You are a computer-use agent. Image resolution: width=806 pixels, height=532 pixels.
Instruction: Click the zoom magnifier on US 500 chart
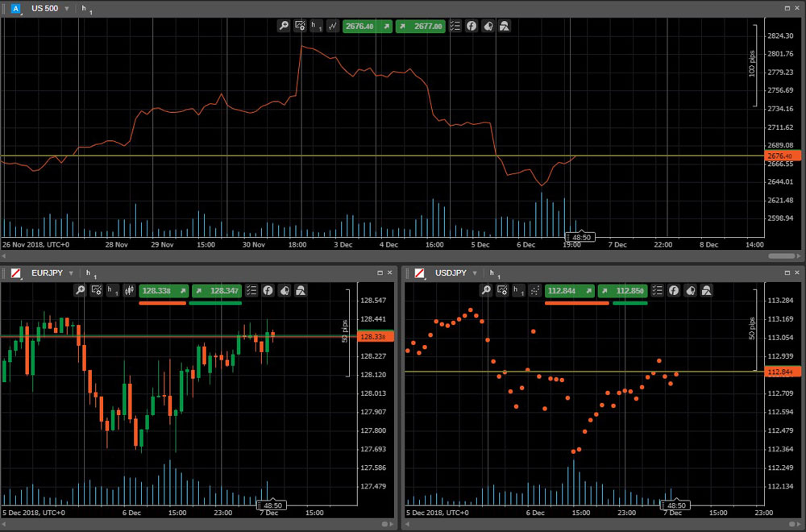284,26
